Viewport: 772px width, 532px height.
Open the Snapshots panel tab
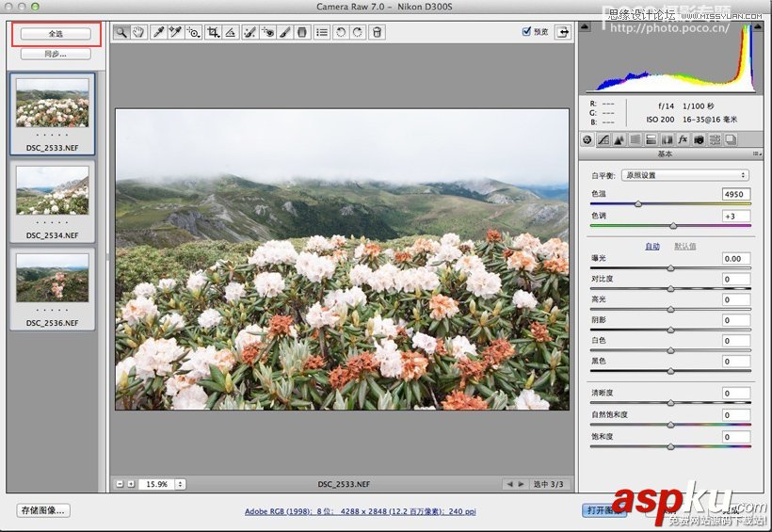[x=731, y=140]
